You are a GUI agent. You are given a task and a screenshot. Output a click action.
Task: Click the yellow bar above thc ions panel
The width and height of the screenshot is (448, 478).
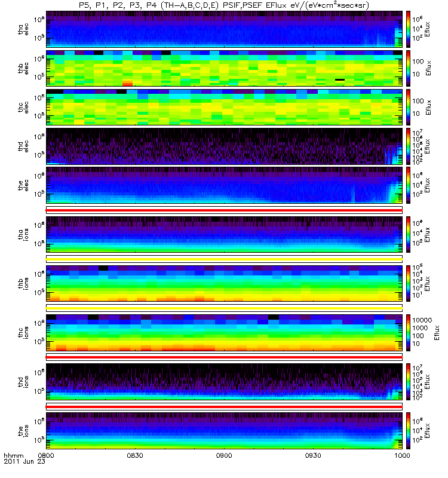224,308
